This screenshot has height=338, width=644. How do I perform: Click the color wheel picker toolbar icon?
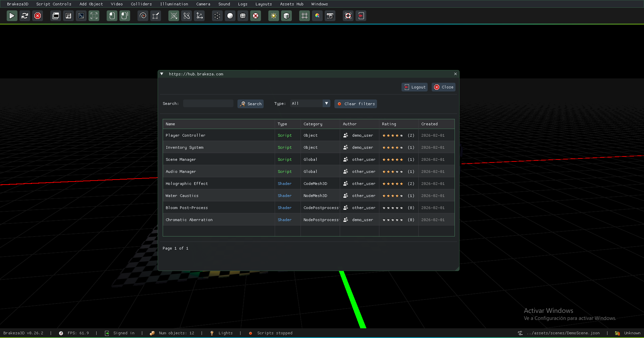click(x=317, y=16)
